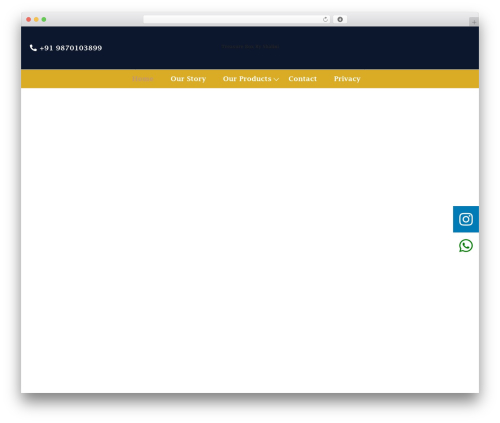Go to the Home menu item

click(143, 79)
